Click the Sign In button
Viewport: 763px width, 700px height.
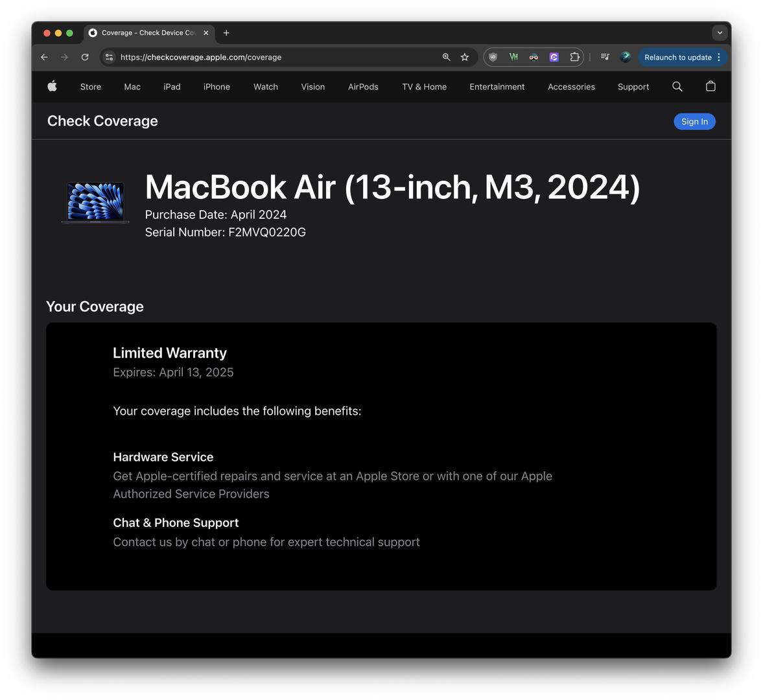point(694,122)
